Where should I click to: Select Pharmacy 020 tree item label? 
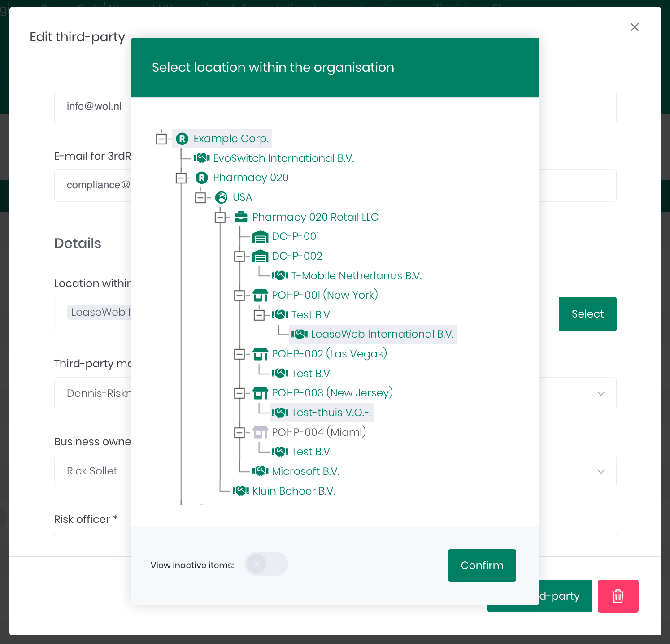click(x=251, y=178)
